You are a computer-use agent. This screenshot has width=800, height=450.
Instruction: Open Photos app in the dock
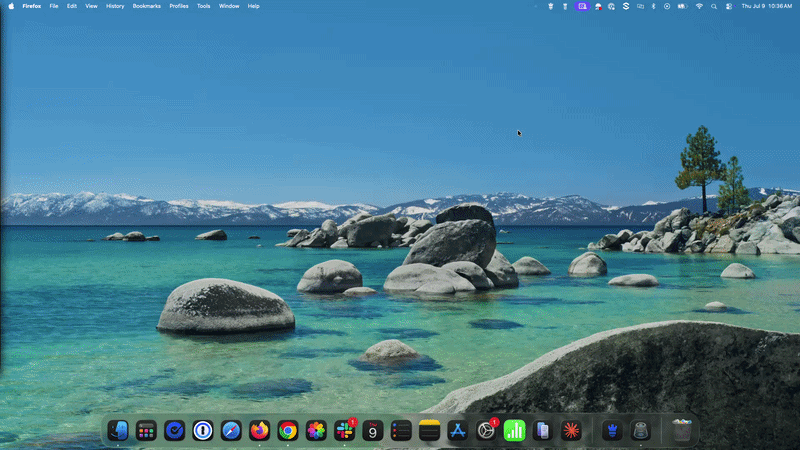[x=316, y=431]
